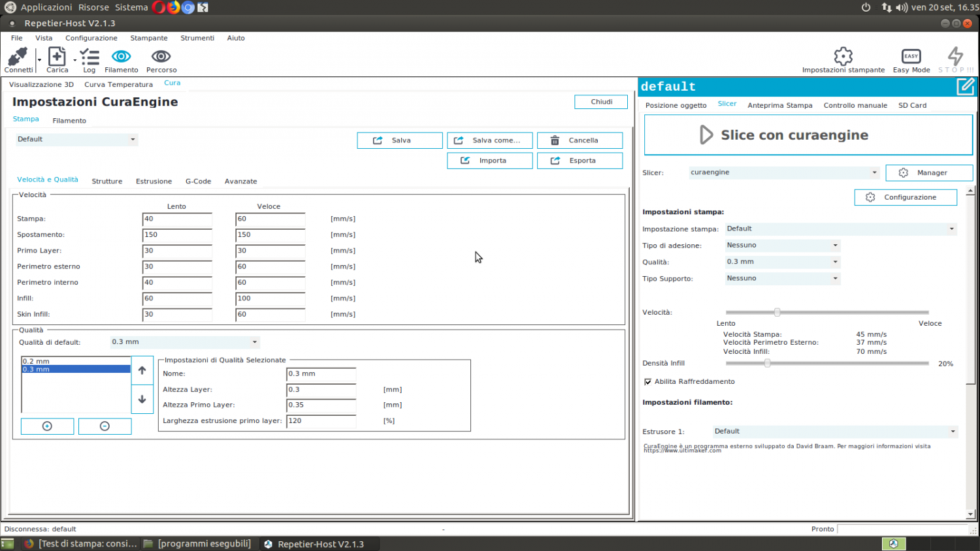This screenshot has width=980, height=551.
Task: Toggle Filamento eye visibility icon
Action: coord(121,56)
